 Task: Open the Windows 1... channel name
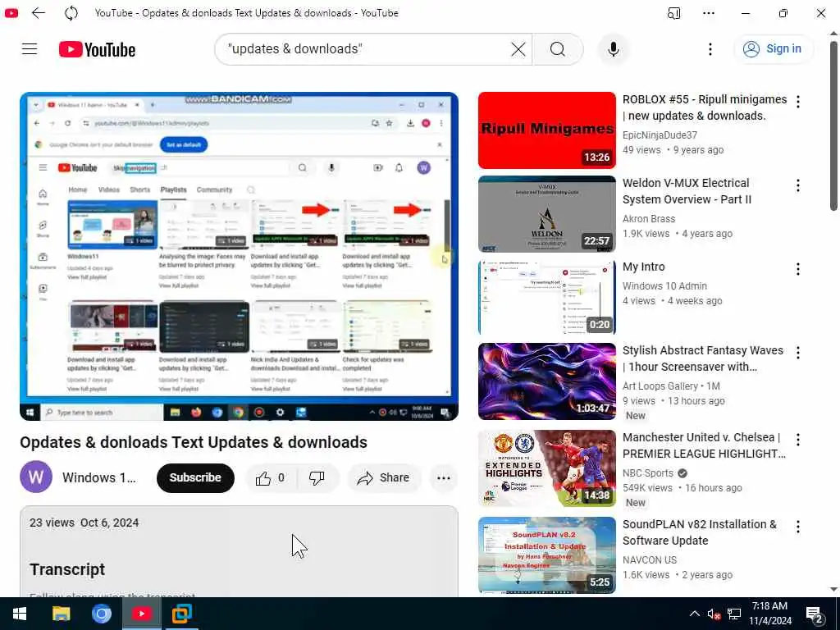99,477
